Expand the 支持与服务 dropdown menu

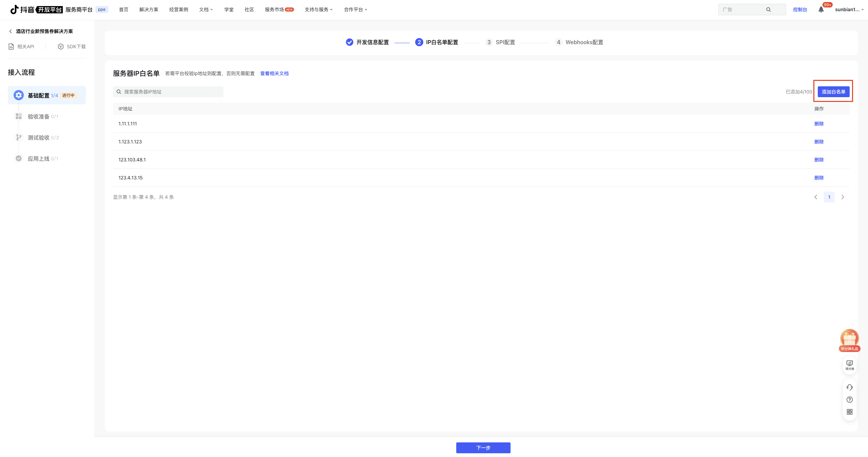pos(318,10)
